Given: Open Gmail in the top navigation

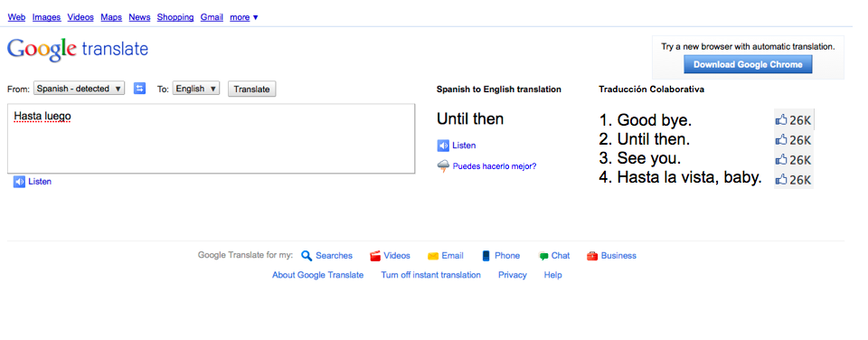Looking at the screenshot, I should [x=212, y=17].
